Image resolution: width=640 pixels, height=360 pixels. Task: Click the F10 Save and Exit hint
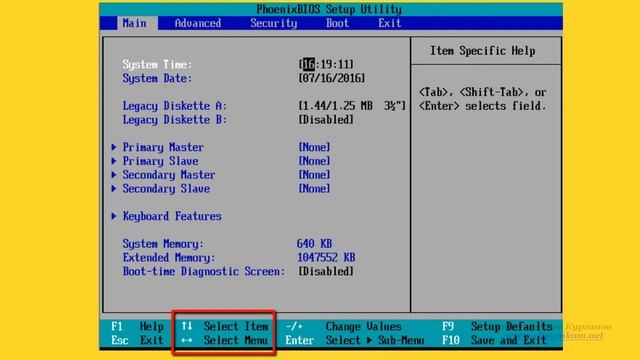click(494, 340)
